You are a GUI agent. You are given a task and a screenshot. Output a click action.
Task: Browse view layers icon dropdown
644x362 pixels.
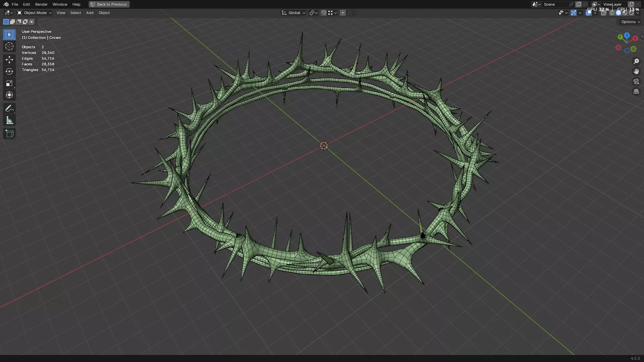[x=596, y=4]
